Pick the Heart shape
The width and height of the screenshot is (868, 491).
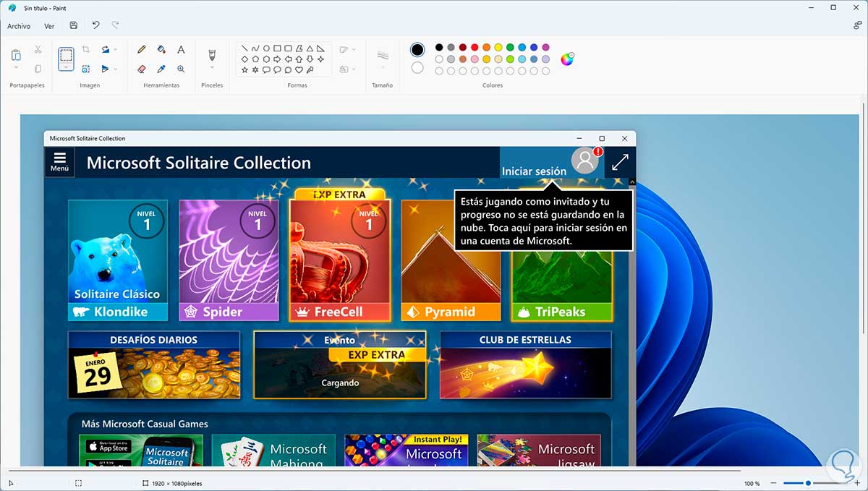pos(299,69)
